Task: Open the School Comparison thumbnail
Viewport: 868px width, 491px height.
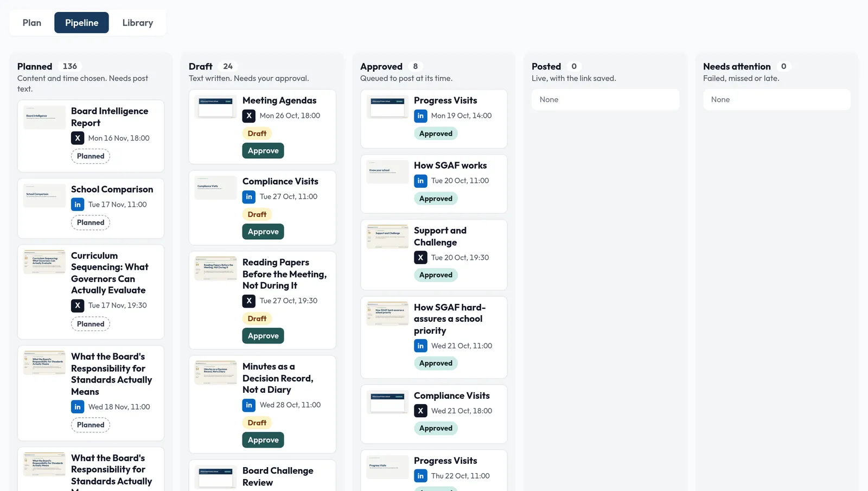Action: 44,195
